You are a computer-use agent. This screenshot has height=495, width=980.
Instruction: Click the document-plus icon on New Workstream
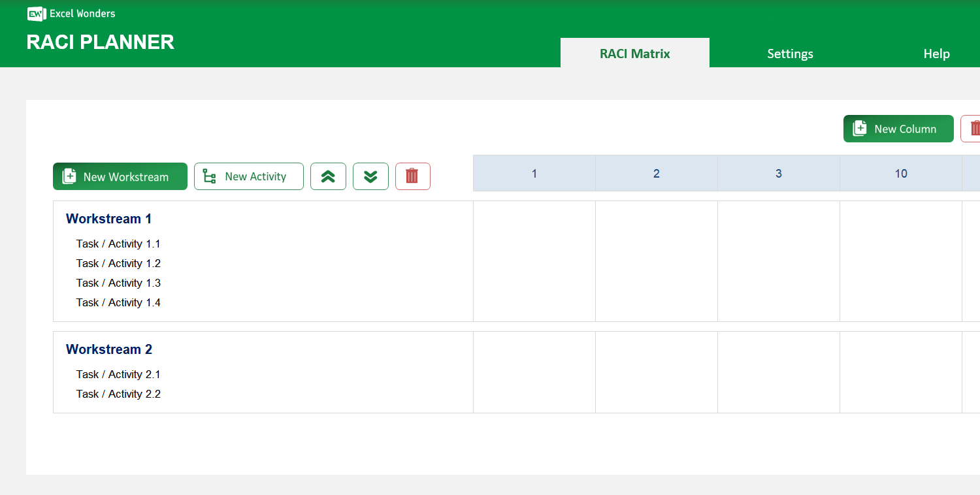pyautogui.click(x=69, y=176)
